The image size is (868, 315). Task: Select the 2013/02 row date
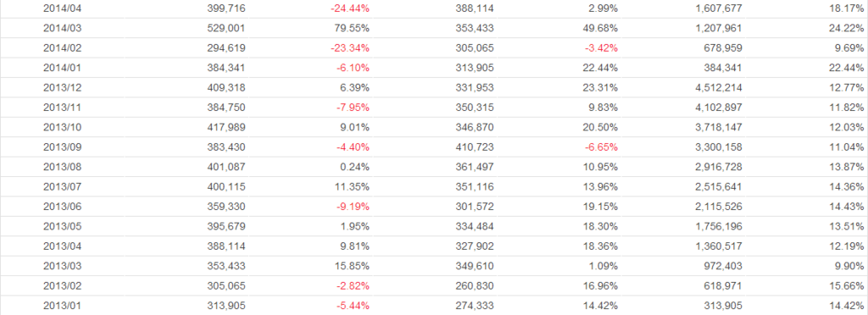click(x=63, y=286)
